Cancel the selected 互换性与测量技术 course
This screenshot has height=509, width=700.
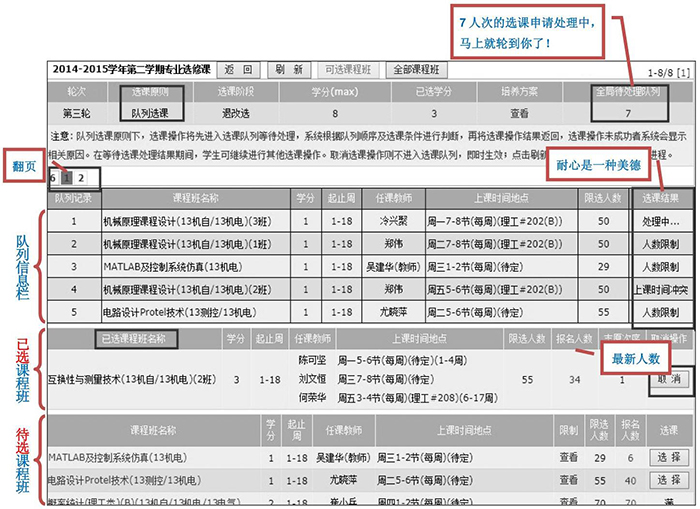point(668,380)
